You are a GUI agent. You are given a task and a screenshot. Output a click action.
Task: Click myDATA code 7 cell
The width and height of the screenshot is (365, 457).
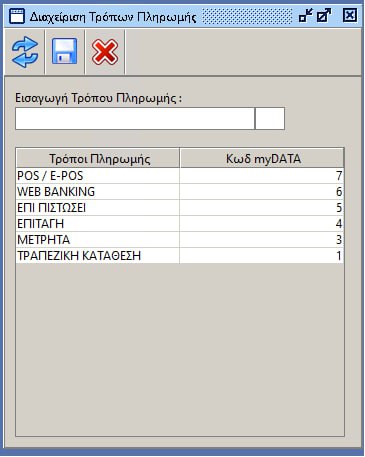(x=262, y=176)
